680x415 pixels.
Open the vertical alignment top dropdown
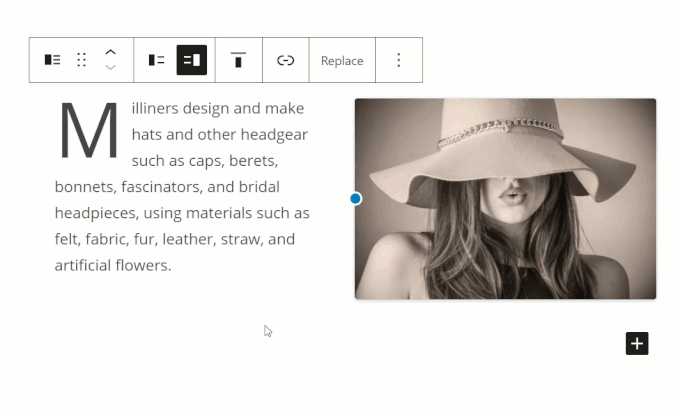pos(238,60)
